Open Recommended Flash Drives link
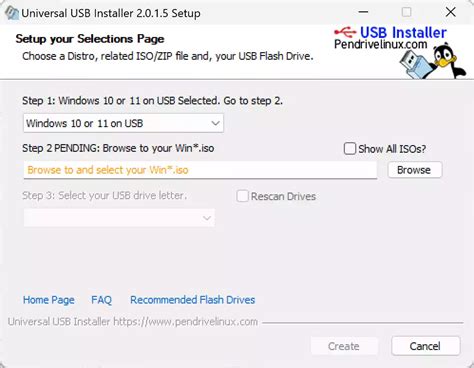The width and height of the screenshot is (474, 368). point(193,300)
